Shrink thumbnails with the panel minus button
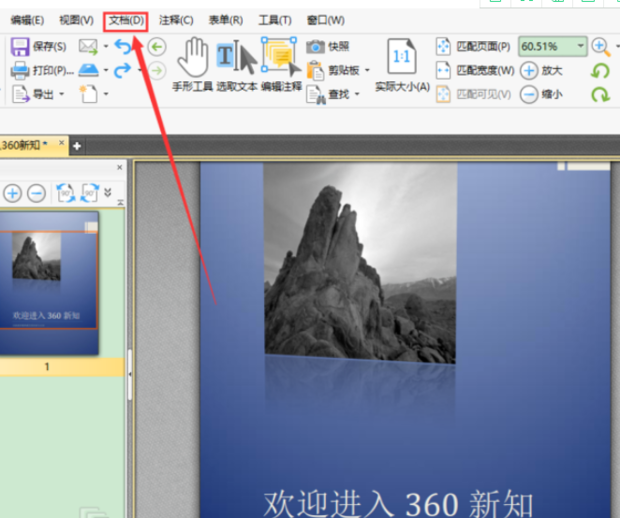 click(36, 194)
